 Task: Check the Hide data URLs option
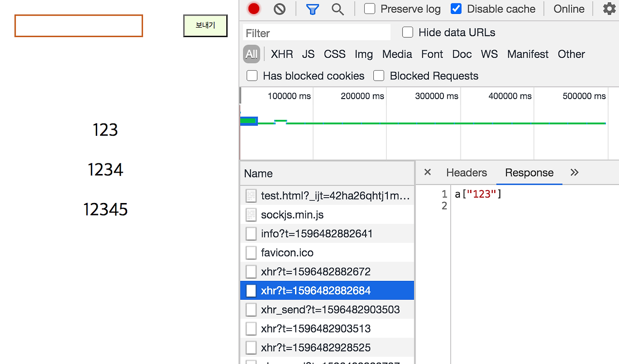[x=408, y=32]
